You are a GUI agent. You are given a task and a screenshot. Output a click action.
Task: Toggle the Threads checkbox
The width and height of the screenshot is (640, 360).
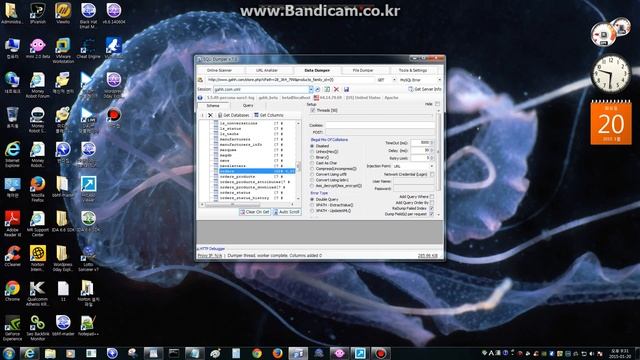tap(313, 110)
